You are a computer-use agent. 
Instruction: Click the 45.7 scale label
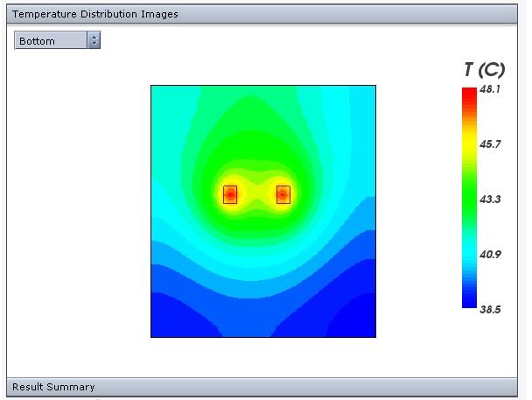[490, 144]
